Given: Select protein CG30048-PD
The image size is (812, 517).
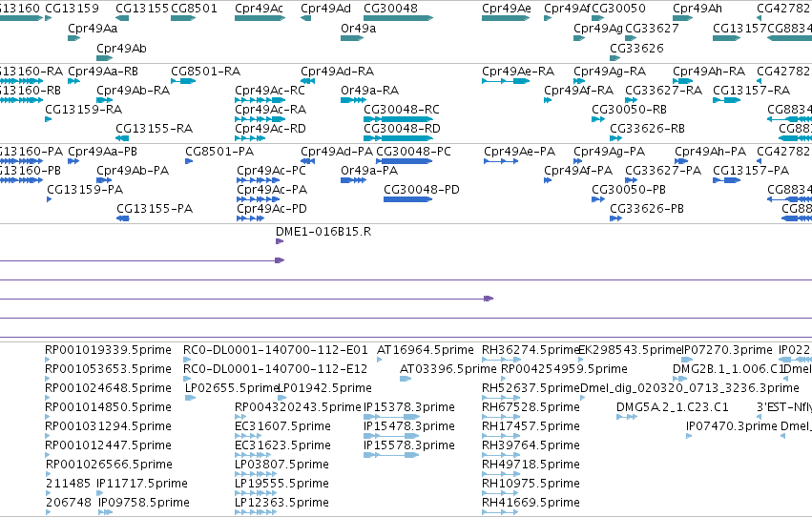Looking at the screenshot, I should tap(407, 199).
